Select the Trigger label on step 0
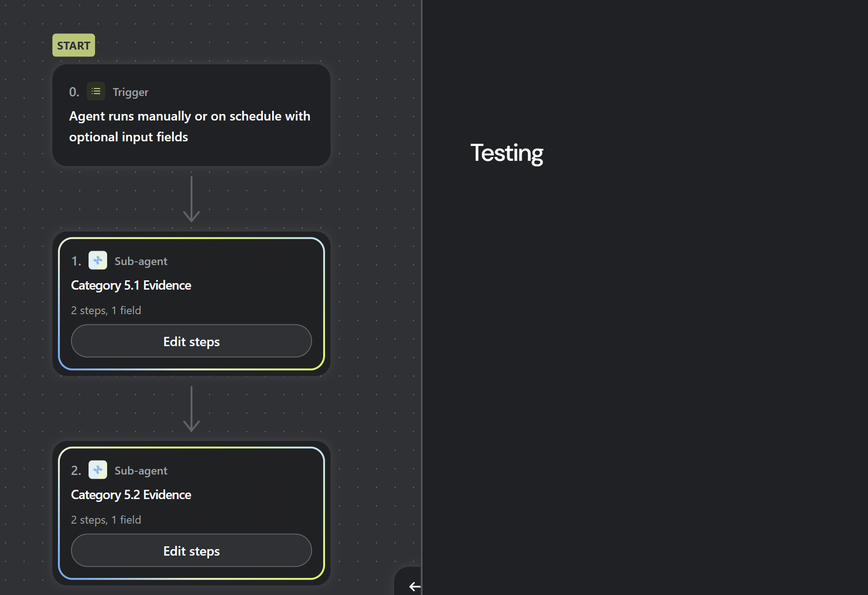The width and height of the screenshot is (868, 595). click(130, 92)
